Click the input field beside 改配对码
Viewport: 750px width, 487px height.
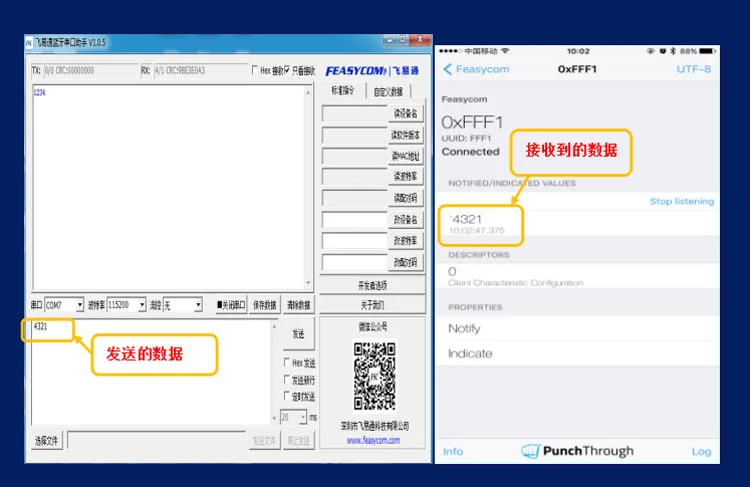354,262
